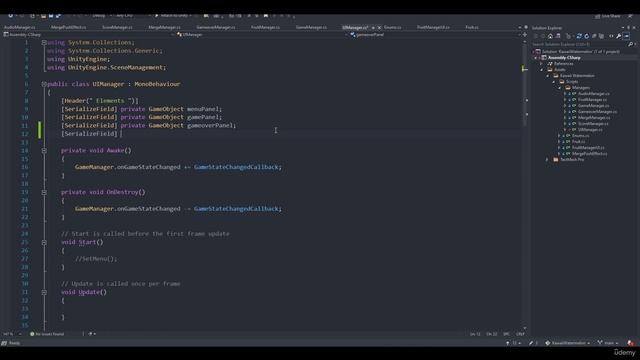Collapse the Assets folder

click(542, 70)
